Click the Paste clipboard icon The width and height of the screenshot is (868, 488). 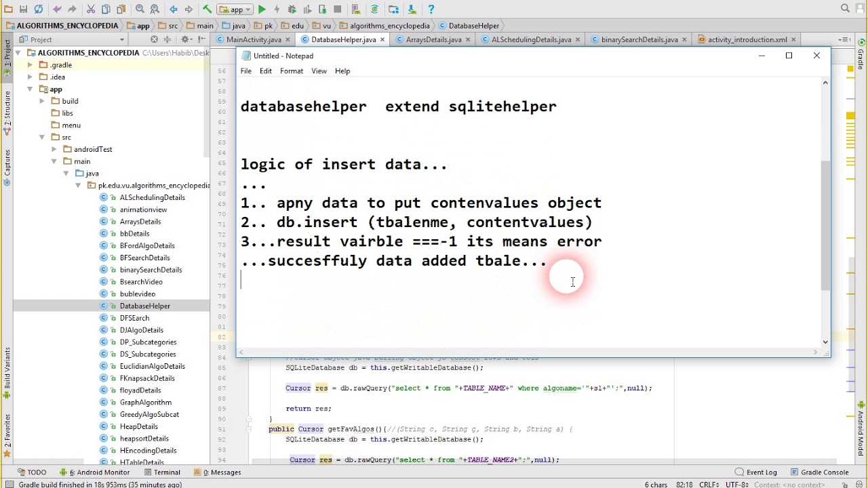click(121, 9)
